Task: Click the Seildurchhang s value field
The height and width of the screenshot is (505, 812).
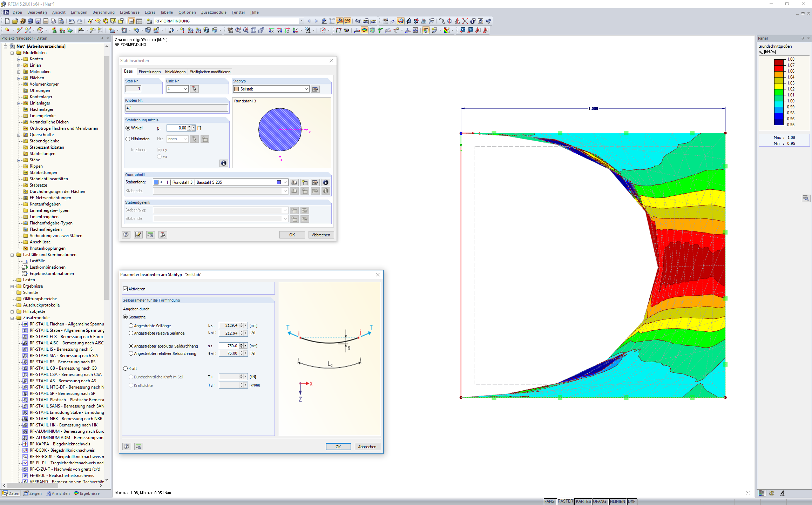Action: (x=229, y=346)
